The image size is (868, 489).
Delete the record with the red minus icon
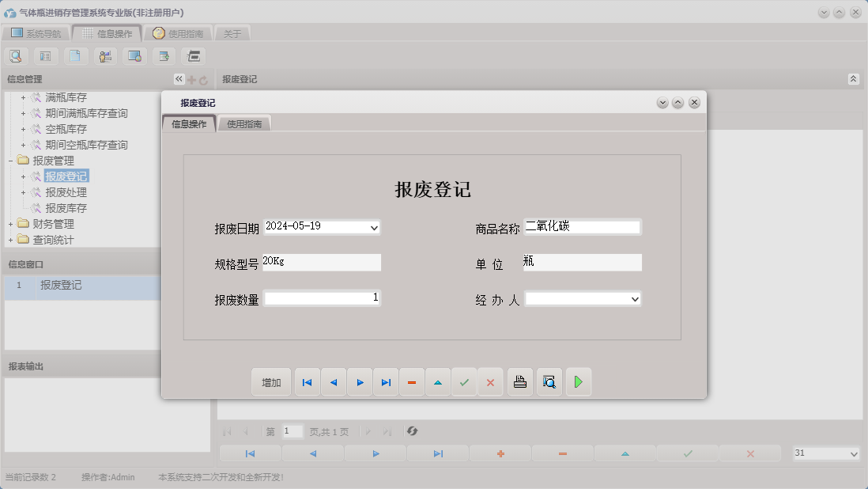411,381
